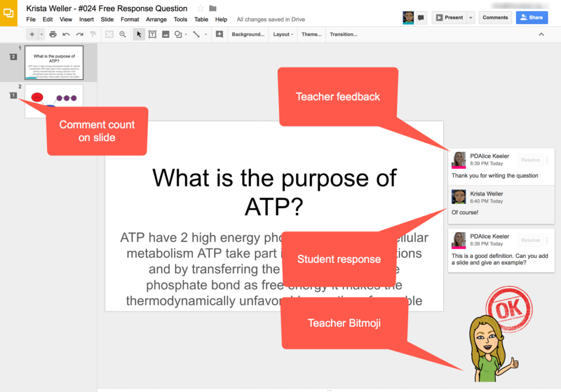Open the Table menu
Image resolution: width=561 pixels, height=392 pixels.
[x=201, y=19]
